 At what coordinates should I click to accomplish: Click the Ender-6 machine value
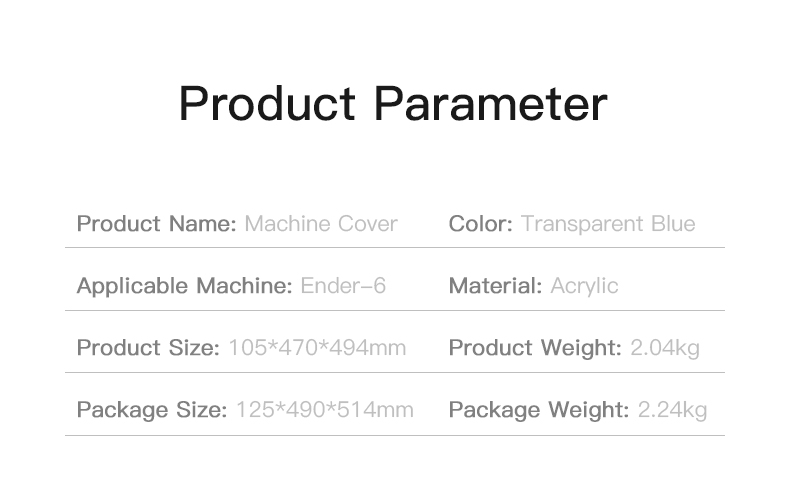(343, 286)
